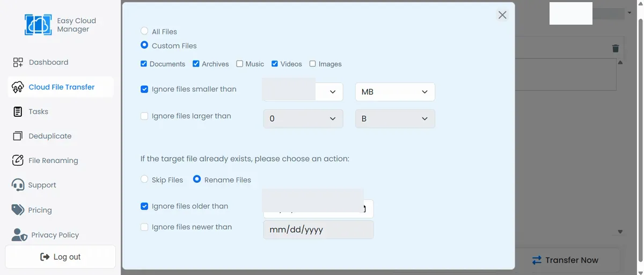Screen dimensions: 644x275
Task: Click the Pricing tag icon
Action: click(x=18, y=210)
